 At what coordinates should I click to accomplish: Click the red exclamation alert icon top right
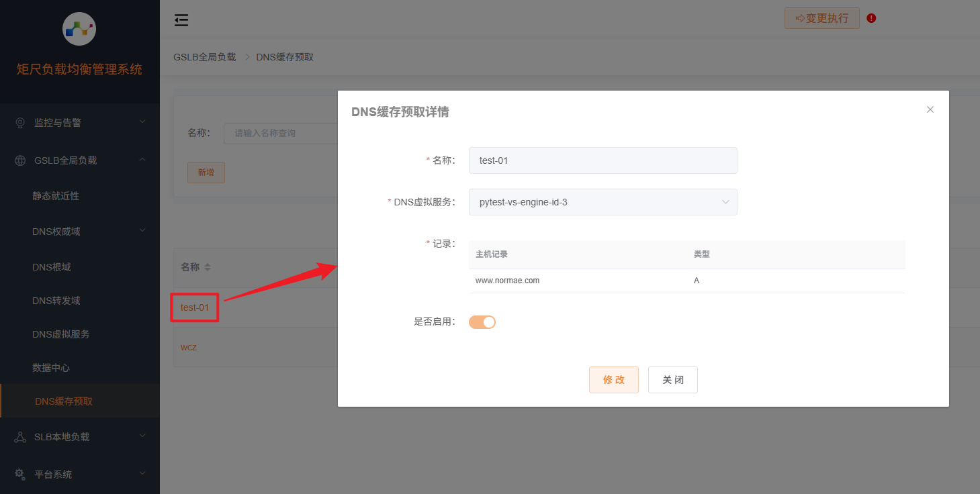(x=871, y=18)
